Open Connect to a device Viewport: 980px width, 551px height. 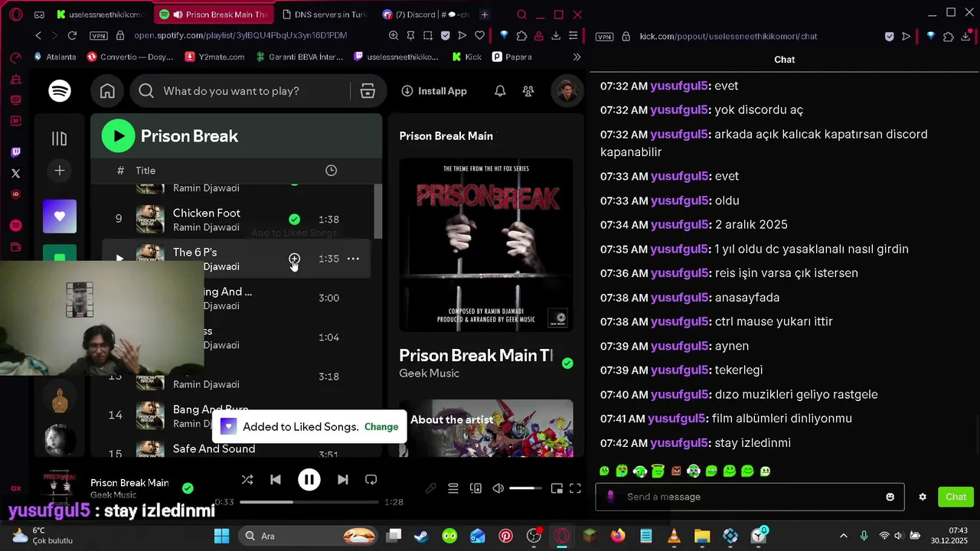(x=475, y=488)
